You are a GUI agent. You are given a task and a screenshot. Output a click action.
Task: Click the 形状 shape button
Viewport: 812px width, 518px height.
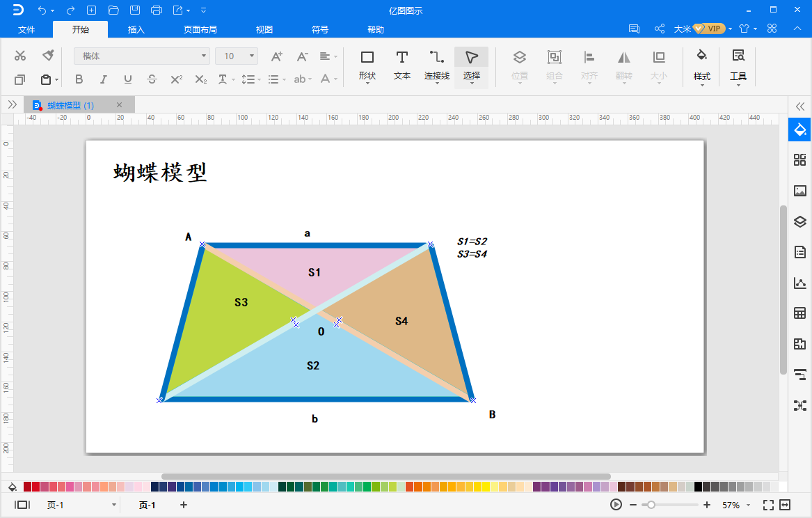click(367, 64)
